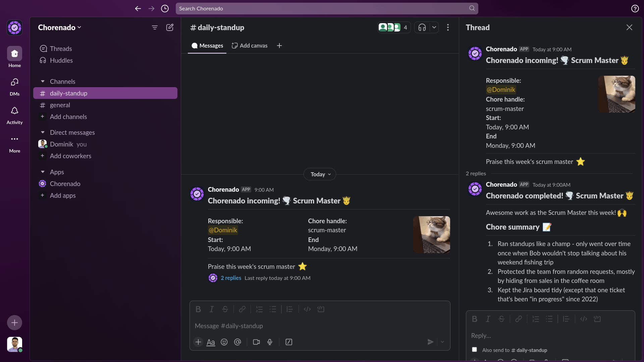Select the Messages tab in daily-standup

tap(207, 46)
